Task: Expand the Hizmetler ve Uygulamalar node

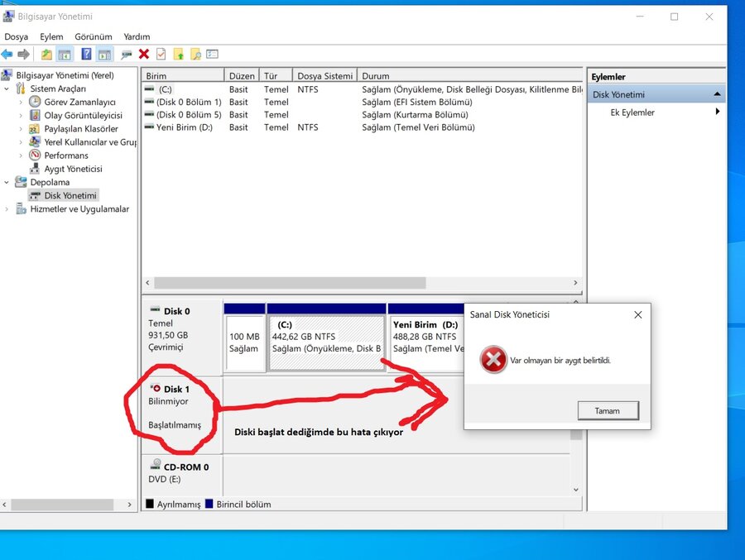Action: 6,209
